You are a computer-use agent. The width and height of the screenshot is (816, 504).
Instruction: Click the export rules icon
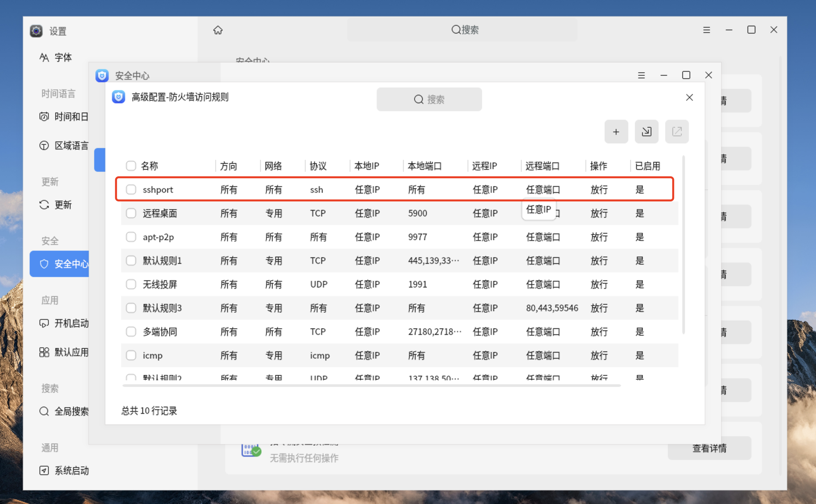click(x=677, y=132)
